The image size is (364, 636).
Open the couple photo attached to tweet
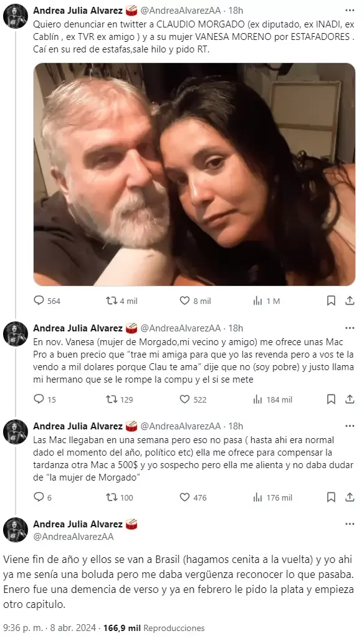coord(194,174)
